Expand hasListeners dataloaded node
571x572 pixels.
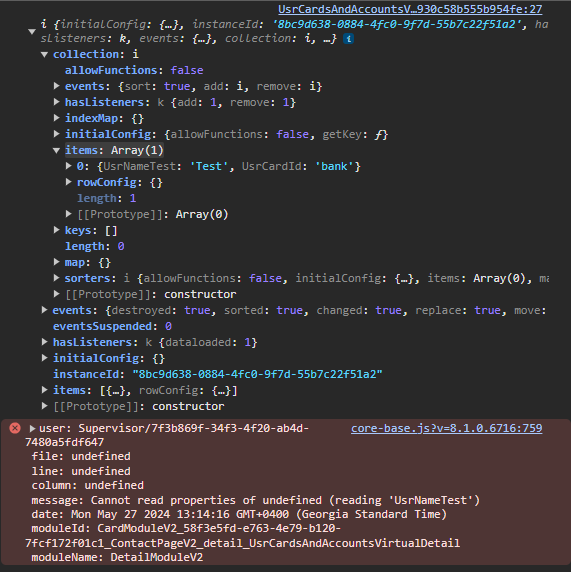coord(45,342)
